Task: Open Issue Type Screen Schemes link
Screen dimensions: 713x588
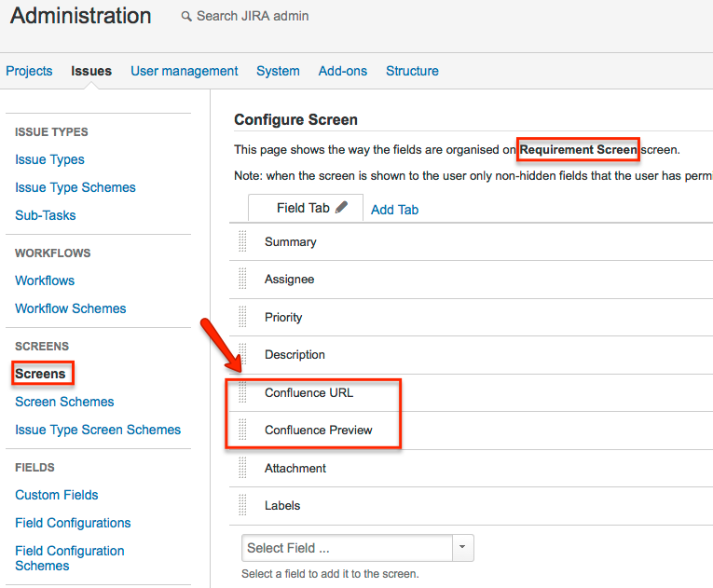Action: [x=98, y=430]
